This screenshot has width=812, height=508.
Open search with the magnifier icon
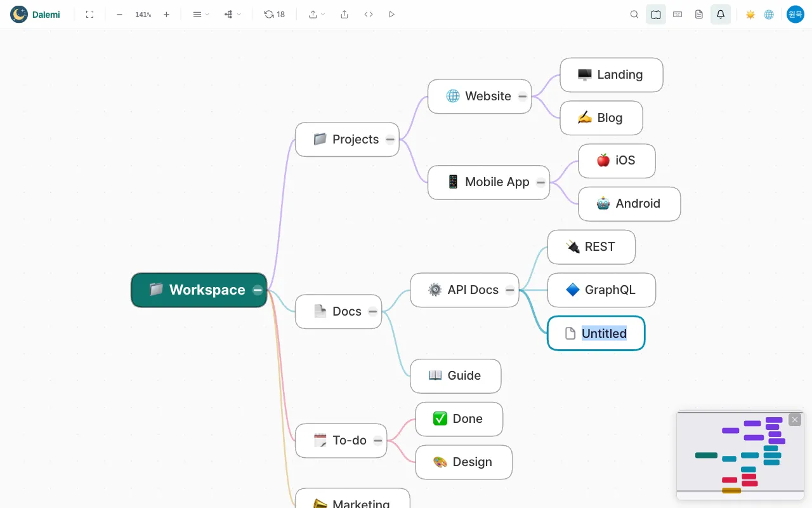pos(634,14)
